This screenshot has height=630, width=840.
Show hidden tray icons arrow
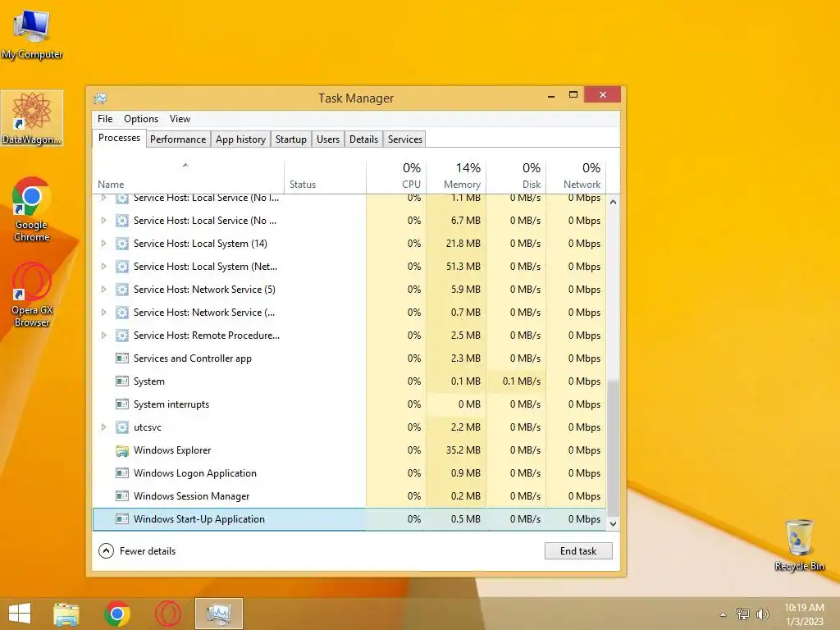coord(724,614)
